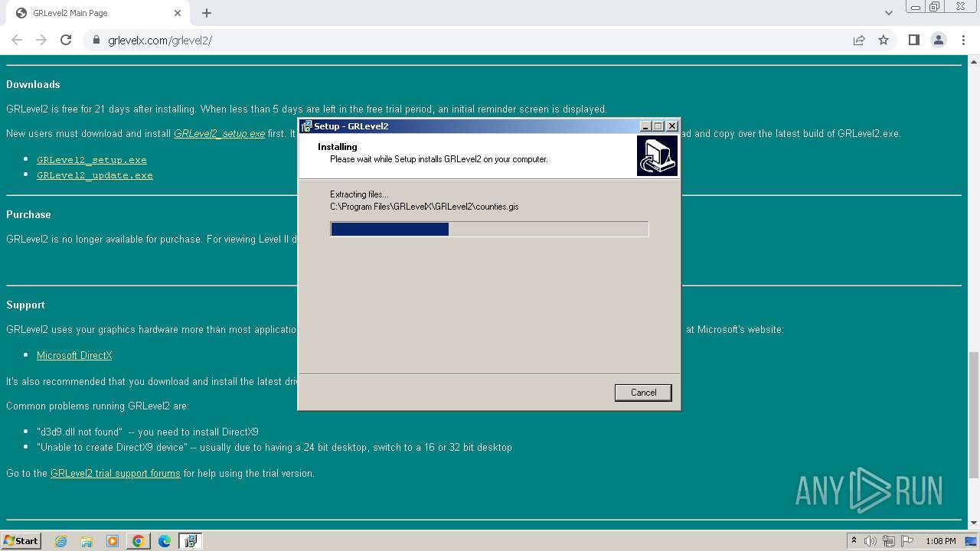The height and width of the screenshot is (551, 980).
Task: Expand the tab search chevron
Action: point(888,13)
